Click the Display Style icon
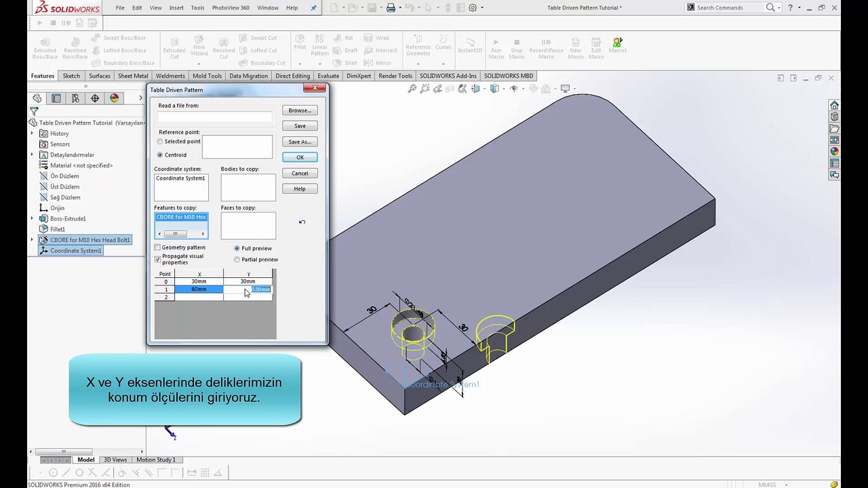 coord(494,89)
